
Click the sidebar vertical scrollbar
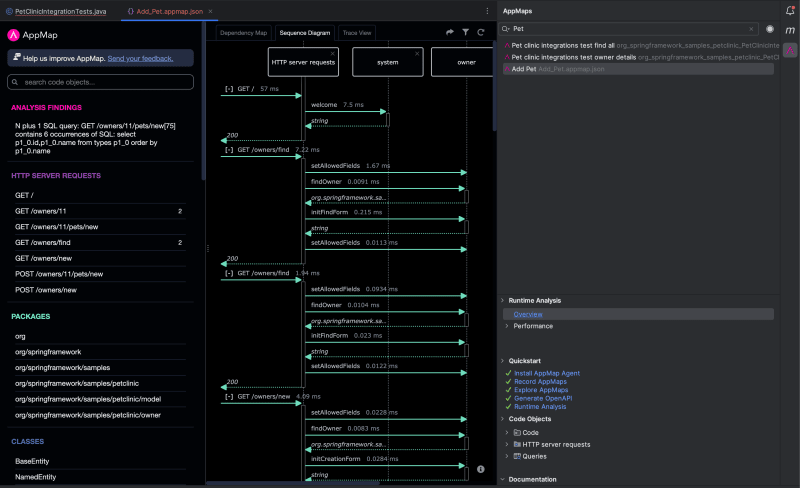click(x=204, y=102)
